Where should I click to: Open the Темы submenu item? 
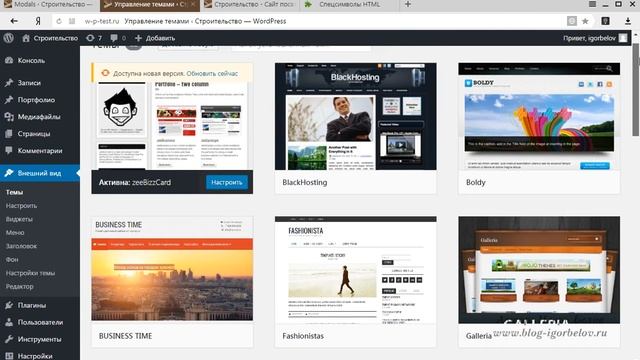point(15,192)
